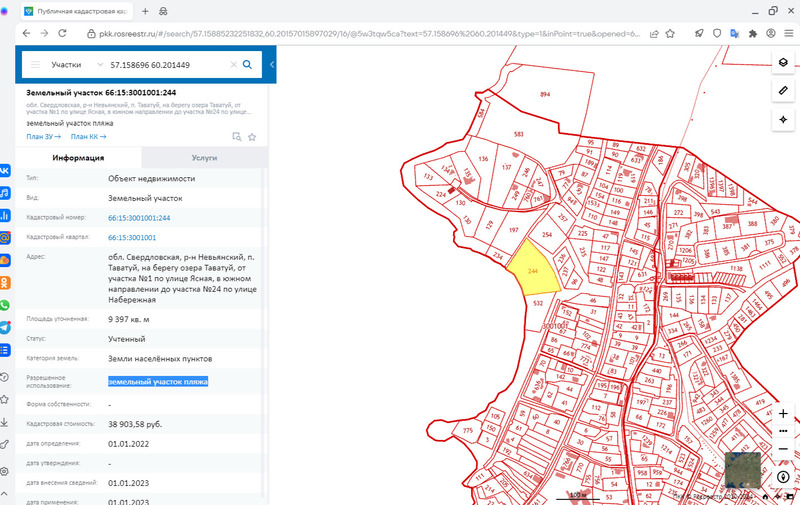Reload the current page
Viewport: 800px width, 505px height.
coord(62,33)
